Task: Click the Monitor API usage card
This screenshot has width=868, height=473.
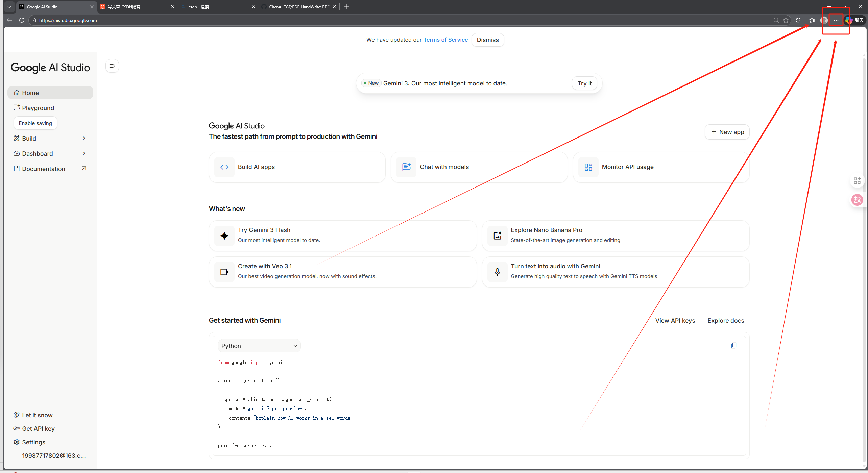Action: (661, 167)
